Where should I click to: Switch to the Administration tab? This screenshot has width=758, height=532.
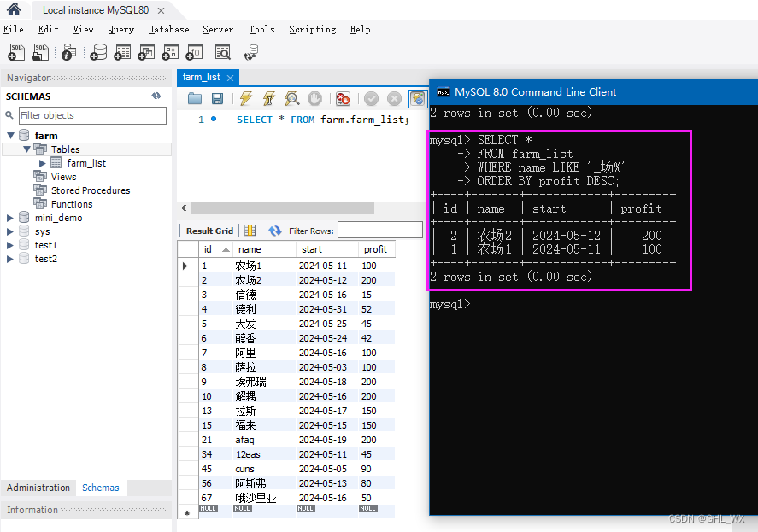pos(38,488)
